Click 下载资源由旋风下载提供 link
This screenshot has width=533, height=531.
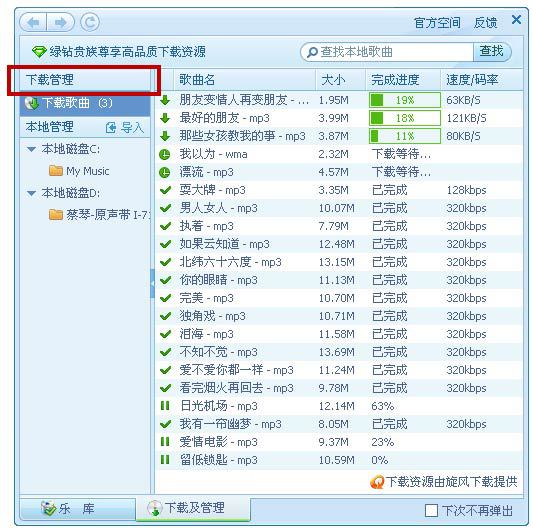pos(452,482)
